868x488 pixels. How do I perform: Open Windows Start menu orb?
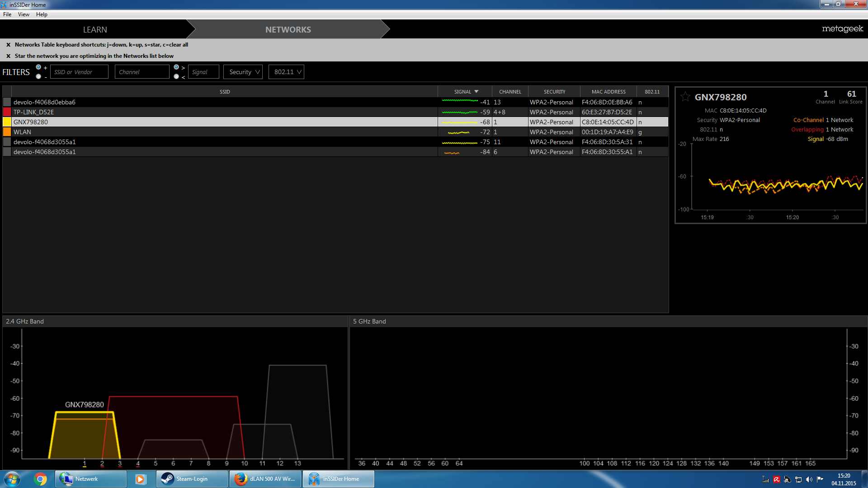pos(12,479)
